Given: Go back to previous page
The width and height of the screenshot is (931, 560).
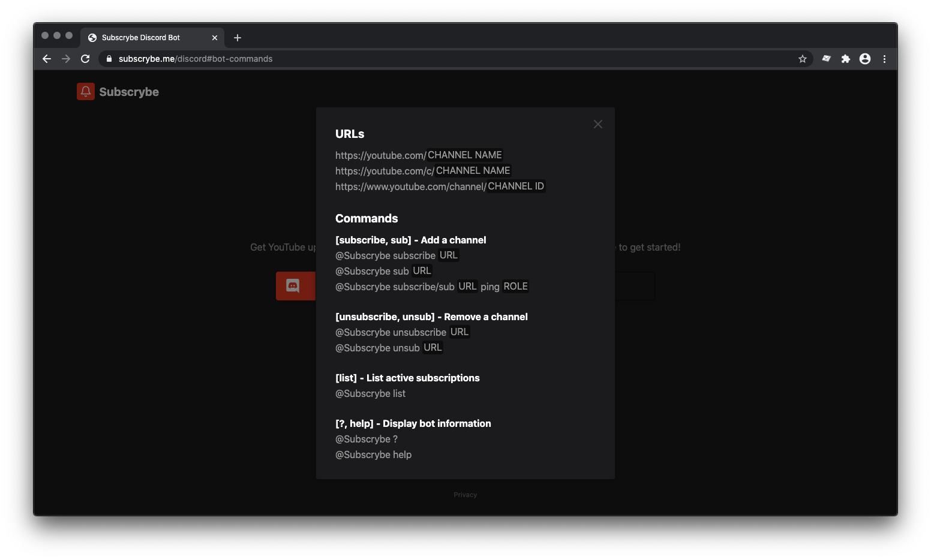Looking at the screenshot, I should pos(47,59).
